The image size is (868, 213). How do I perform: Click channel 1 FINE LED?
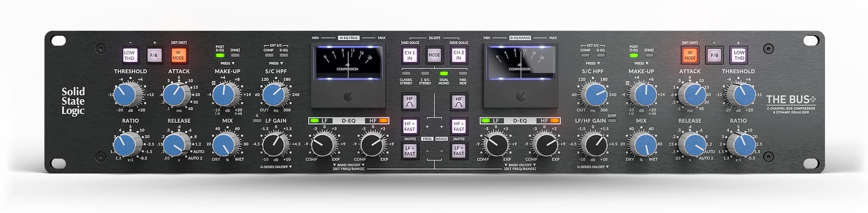(x=235, y=56)
